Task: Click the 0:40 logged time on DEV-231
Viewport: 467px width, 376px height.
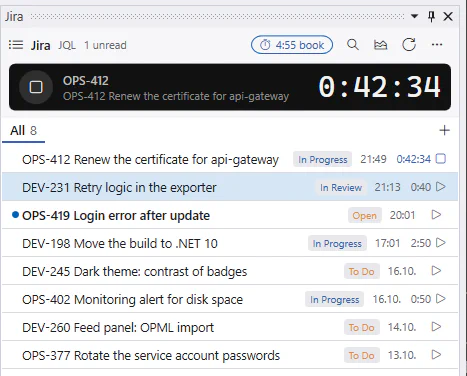Action: click(x=421, y=187)
